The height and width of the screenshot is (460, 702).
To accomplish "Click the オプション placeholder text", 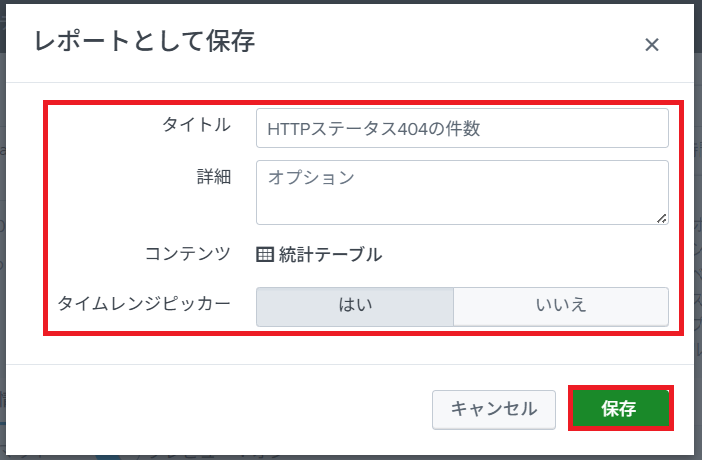I will [311, 178].
